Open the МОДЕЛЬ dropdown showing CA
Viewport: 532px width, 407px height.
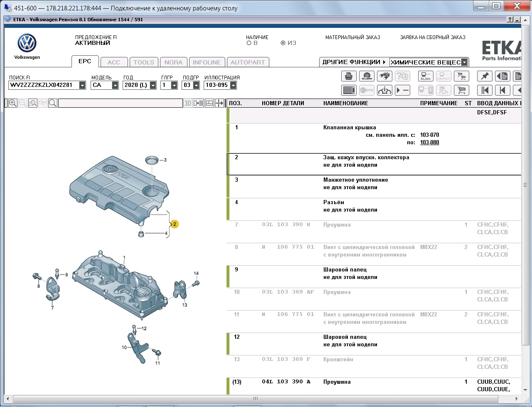[x=115, y=85]
